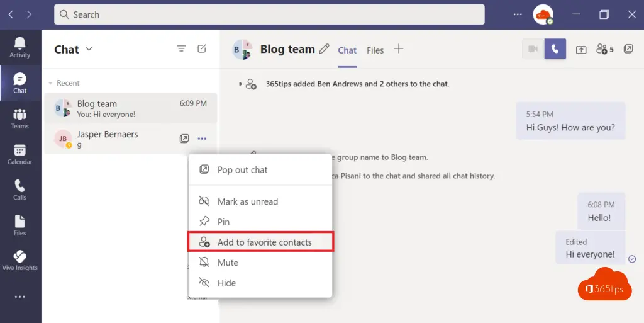Image resolution: width=644 pixels, height=323 pixels.
Task: Open the Activity feed in sidebar
Action: 19,48
